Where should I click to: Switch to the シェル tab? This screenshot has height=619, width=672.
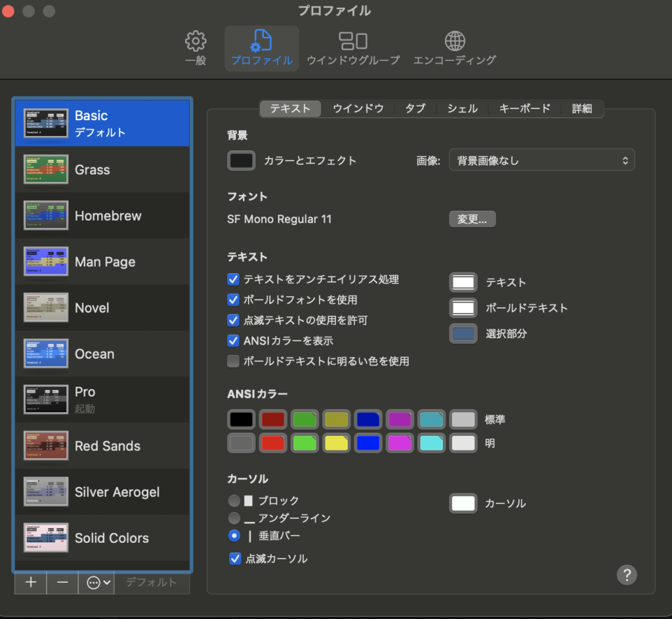[x=463, y=108]
